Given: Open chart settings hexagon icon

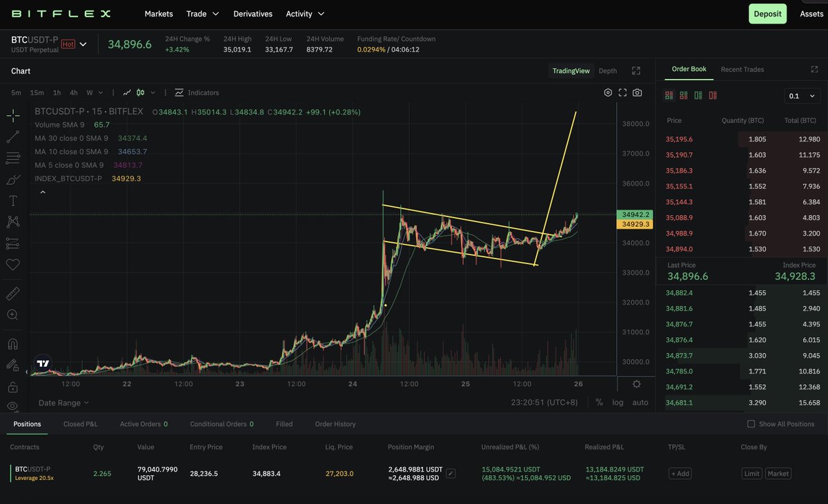Looking at the screenshot, I should point(608,92).
